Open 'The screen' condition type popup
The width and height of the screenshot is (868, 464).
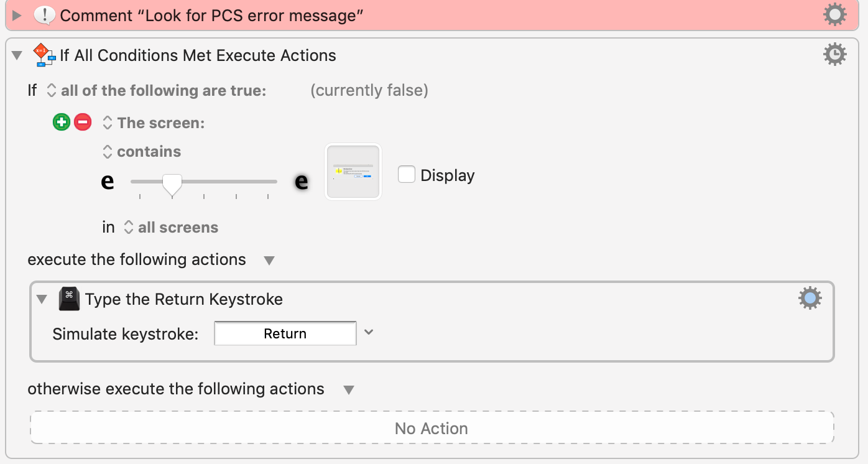(x=153, y=123)
